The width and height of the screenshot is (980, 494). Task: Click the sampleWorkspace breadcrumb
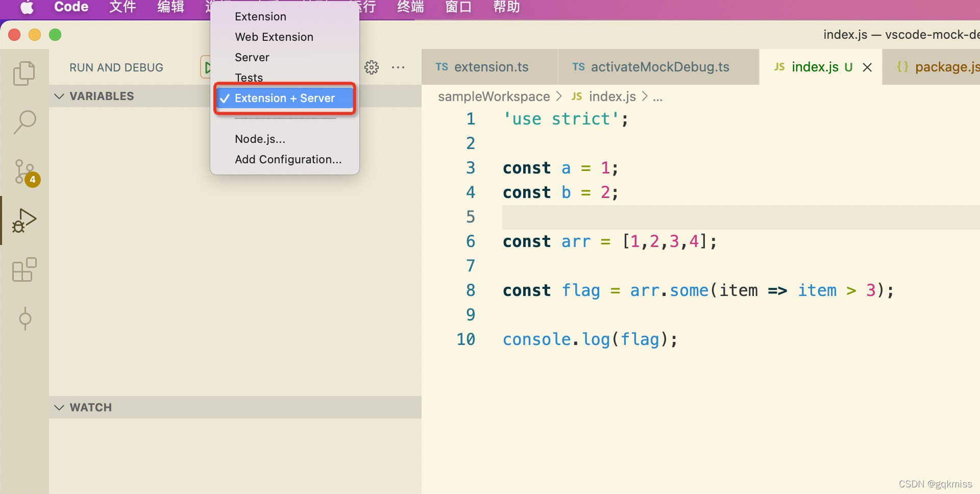[x=494, y=96]
